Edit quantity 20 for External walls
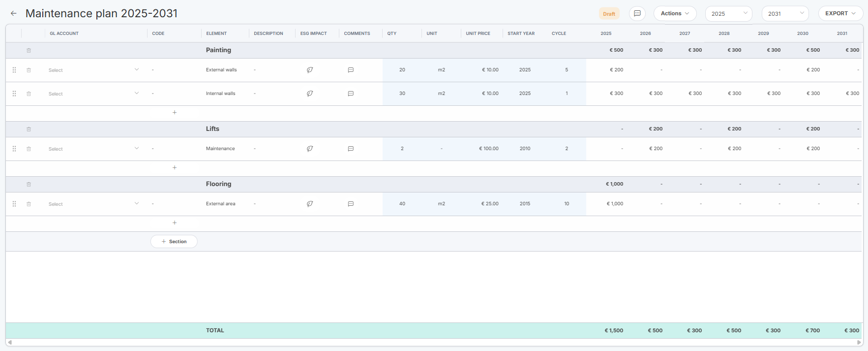 click(402, 70)
